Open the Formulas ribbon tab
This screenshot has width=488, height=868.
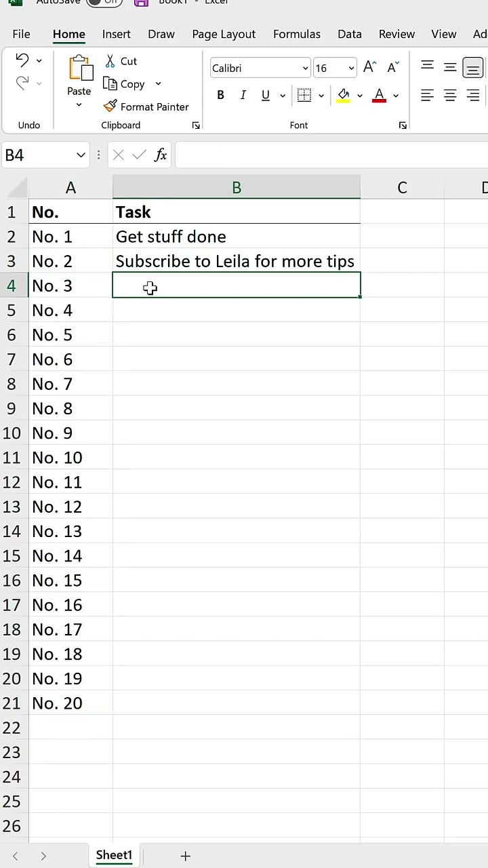coord(296,34)
